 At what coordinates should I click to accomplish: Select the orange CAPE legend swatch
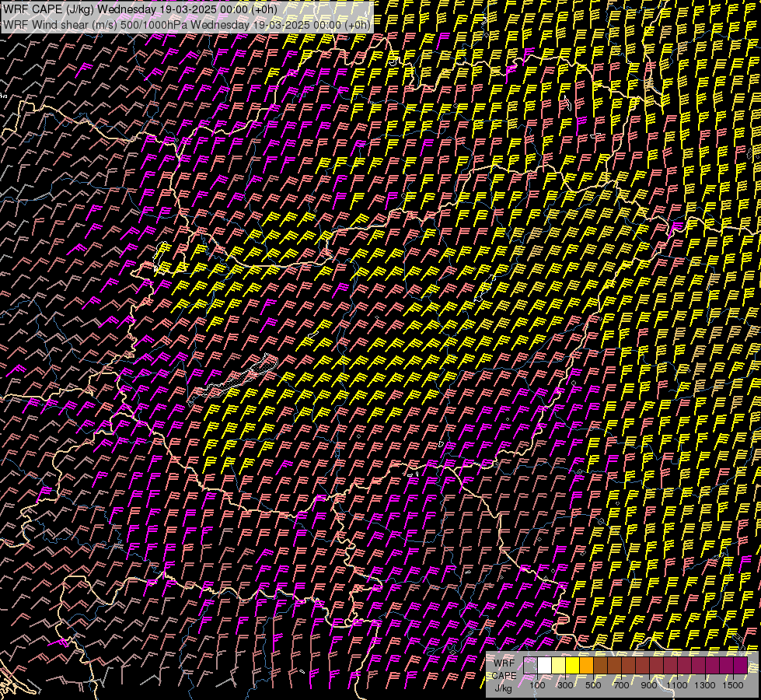point(586,665)
